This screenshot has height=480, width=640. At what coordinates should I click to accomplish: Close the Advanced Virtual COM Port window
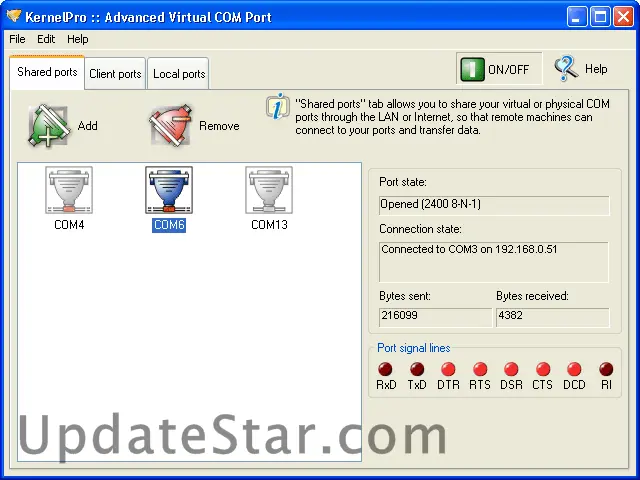coord(624,17)
